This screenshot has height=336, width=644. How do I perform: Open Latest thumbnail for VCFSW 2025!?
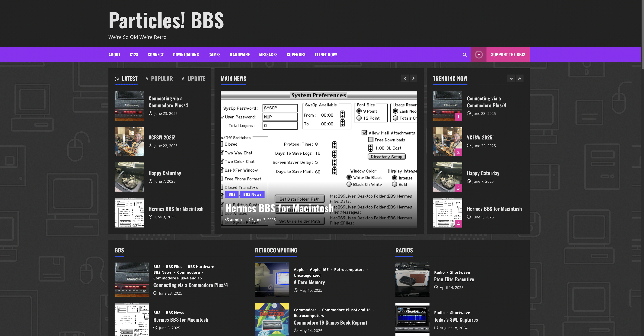click(x=129, y=142)
